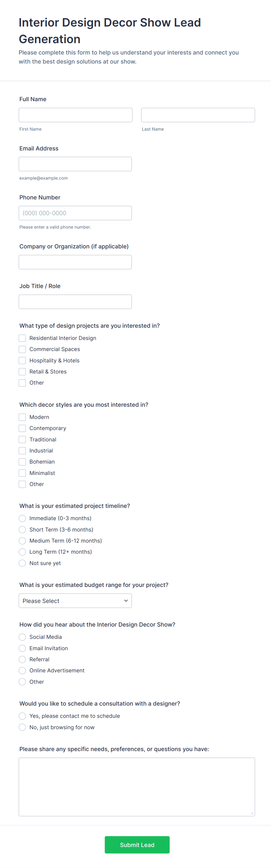Choose Social Media as referral source
271x868 pixels.
click(22, 637)
